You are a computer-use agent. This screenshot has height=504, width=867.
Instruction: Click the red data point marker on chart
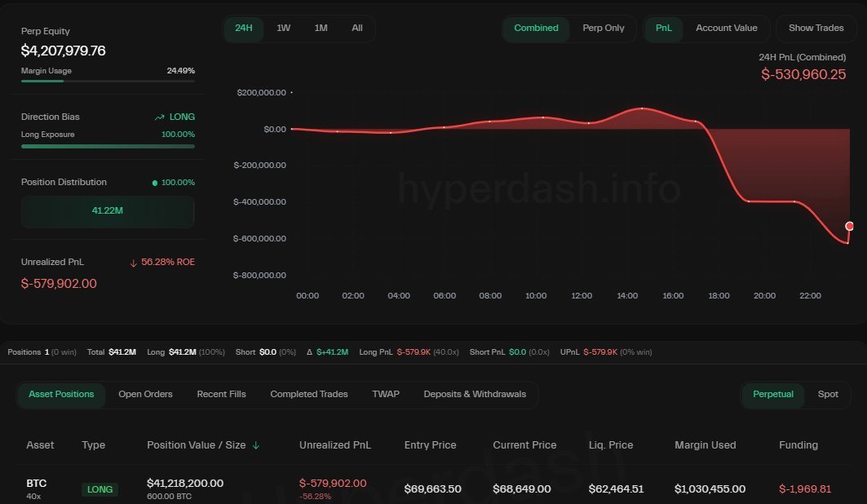(x=849, y=225)
